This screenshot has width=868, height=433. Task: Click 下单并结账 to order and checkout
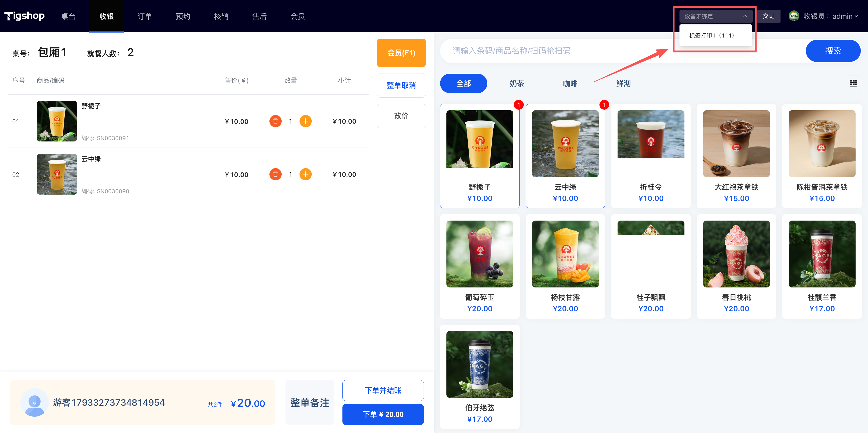tap(383, 391)
